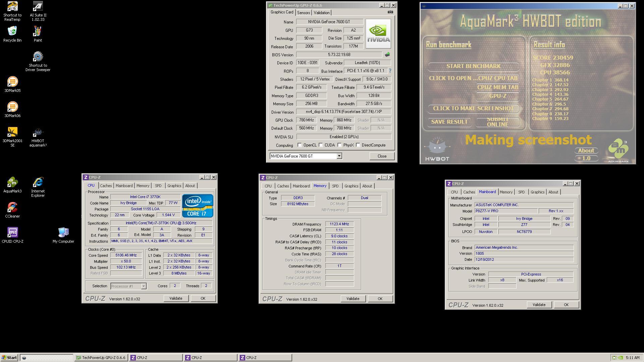Click the bus interface question mark icon
Image resolution: width=644 pixels, height=362 pixels.
(390, 71)
